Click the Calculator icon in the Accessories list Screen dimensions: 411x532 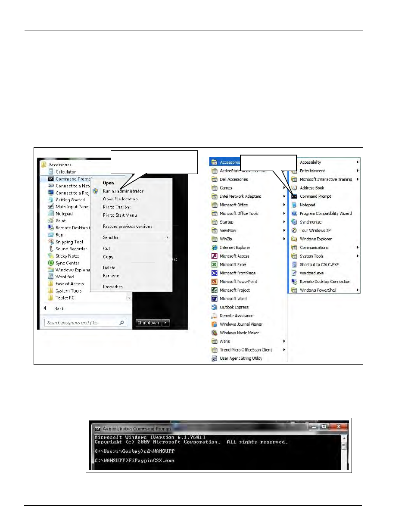point(51,171)
